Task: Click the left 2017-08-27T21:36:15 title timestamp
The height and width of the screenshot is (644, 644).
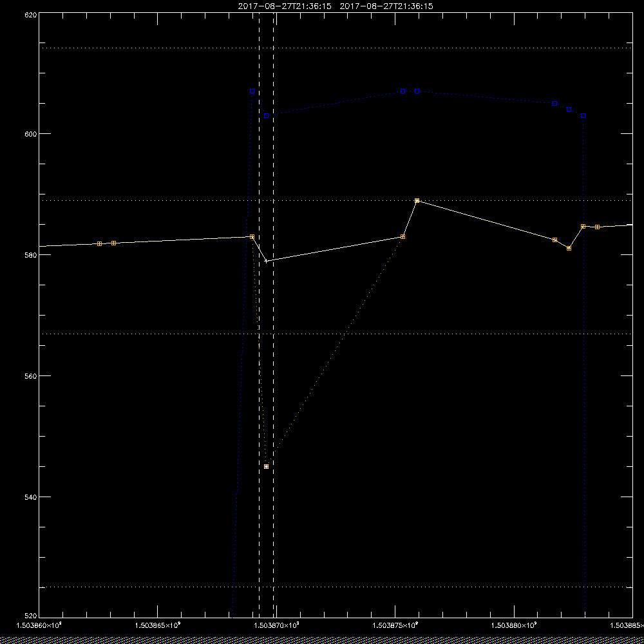Action: 285,6
